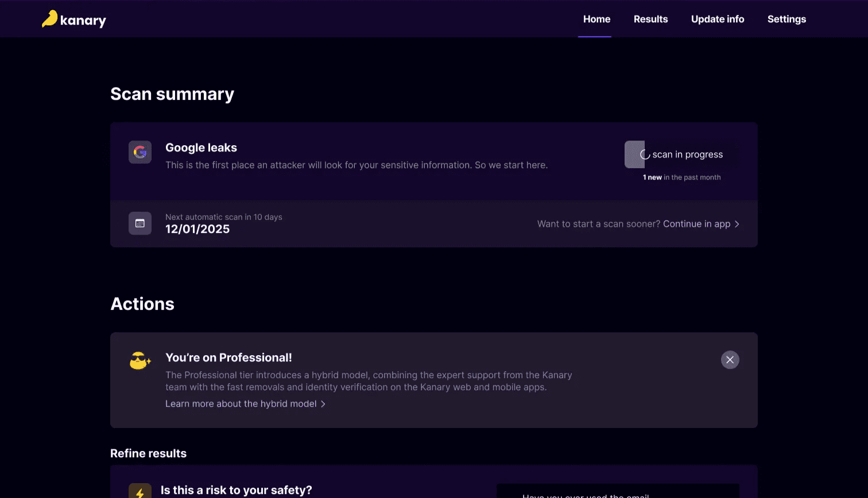Open Settings in the top navigation
Screen dimensions: 868x498
(786, 19)
